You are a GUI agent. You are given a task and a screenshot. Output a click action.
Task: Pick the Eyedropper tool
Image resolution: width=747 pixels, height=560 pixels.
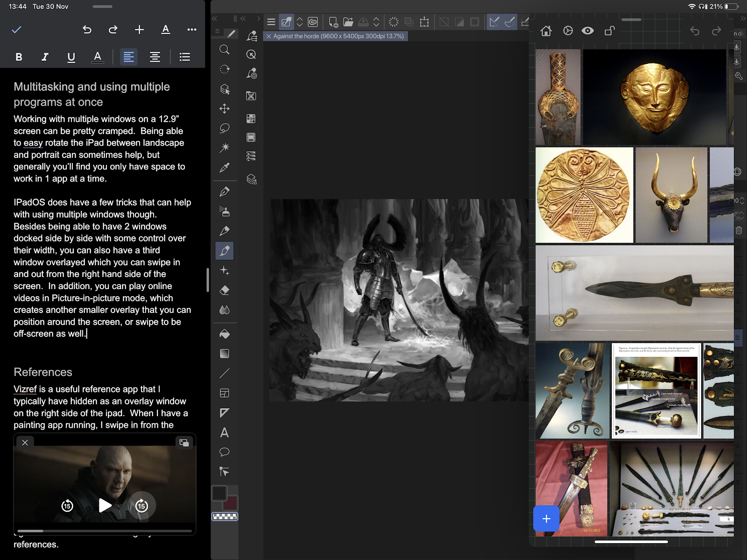click(225, 168)
